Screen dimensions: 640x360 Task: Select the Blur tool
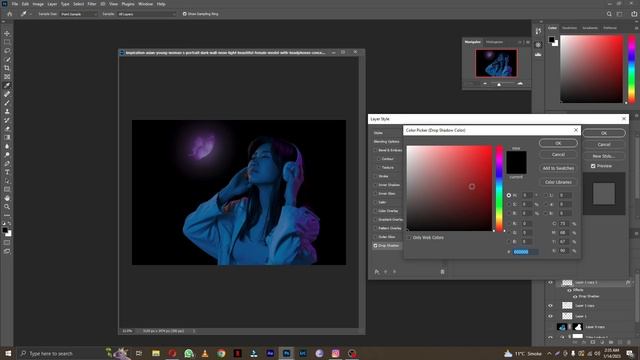click(x=7, y=146)
